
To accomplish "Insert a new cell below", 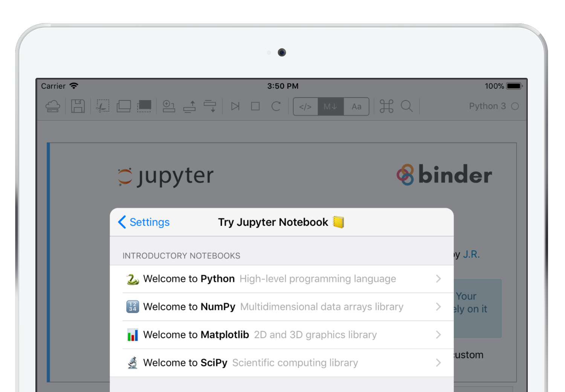I will click(168, 106).
